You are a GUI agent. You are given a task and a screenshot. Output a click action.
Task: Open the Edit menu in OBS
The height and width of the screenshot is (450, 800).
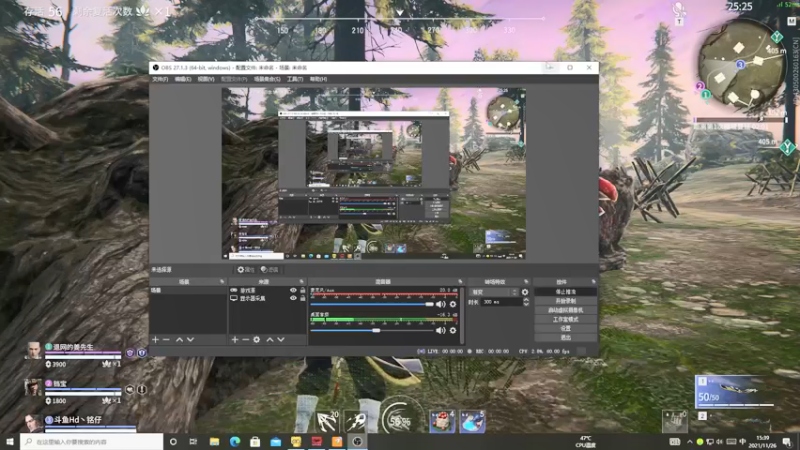(183, 79)
